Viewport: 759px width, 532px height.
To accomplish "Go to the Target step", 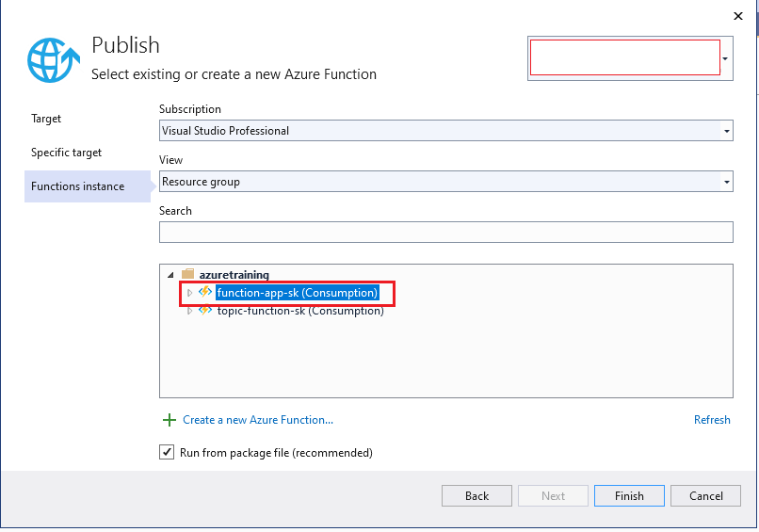I will point(46,119).
